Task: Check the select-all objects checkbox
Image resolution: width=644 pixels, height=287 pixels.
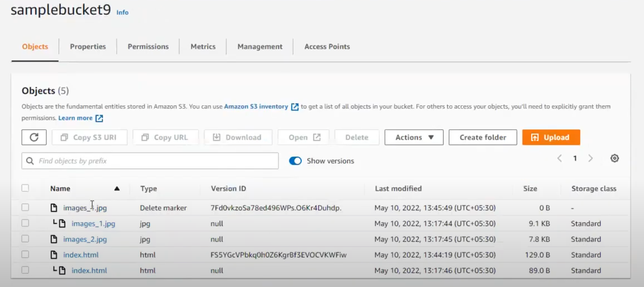Action: pyautogui.click(x=25, y=188)
